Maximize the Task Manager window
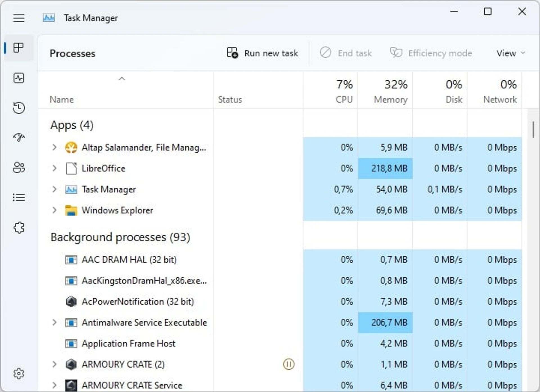Screen dimensions: 540x392 (x=487, y=12)
